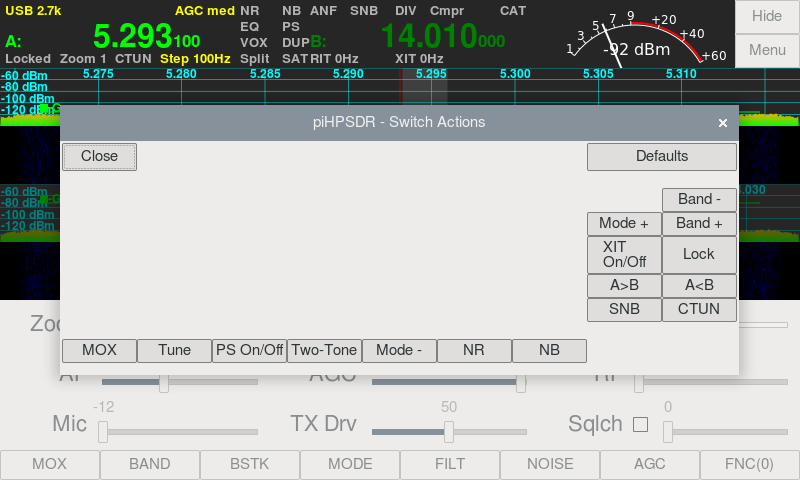
Task: Close the Switch Actions dialog via X
Action: click(722, 123)
